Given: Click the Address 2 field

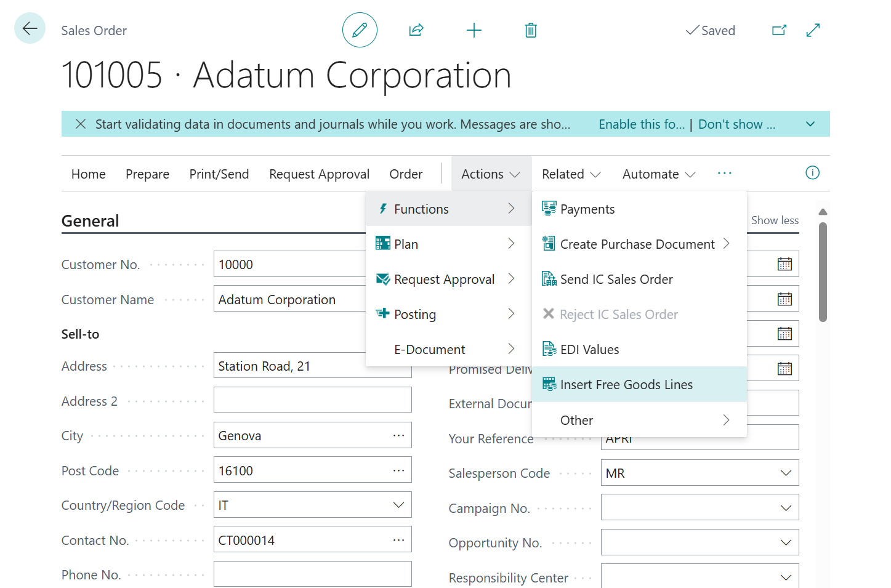Looking at the screenshot, I should pyautogui.click(x=313, y=400).
